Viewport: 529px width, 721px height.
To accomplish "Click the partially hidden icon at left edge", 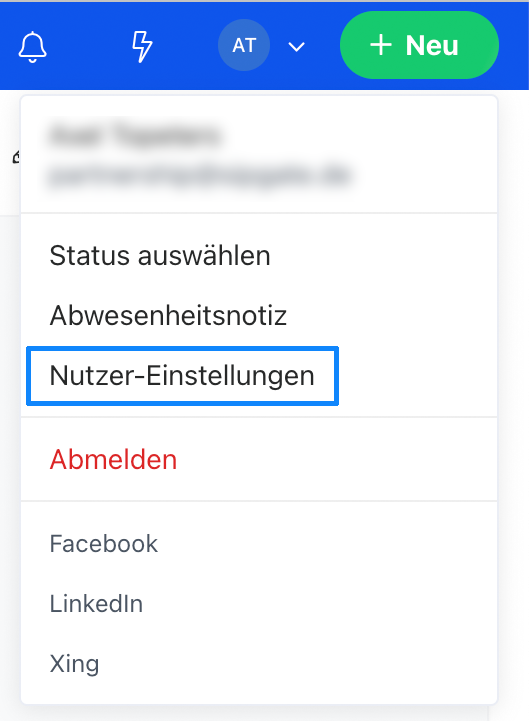I will tap(17, 157).
